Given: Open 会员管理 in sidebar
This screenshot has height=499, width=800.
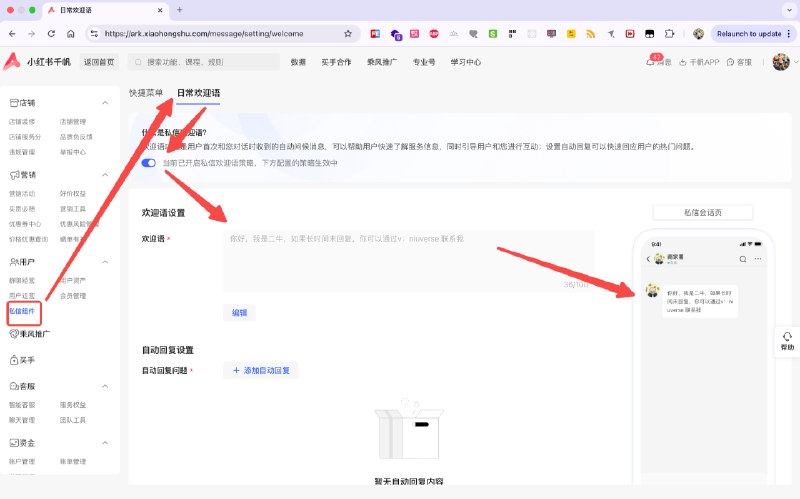Looking at the screenshot, I should [73, 296].
